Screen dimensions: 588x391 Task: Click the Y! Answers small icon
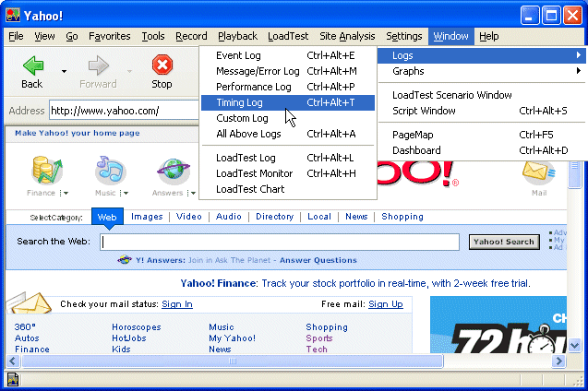125,259
